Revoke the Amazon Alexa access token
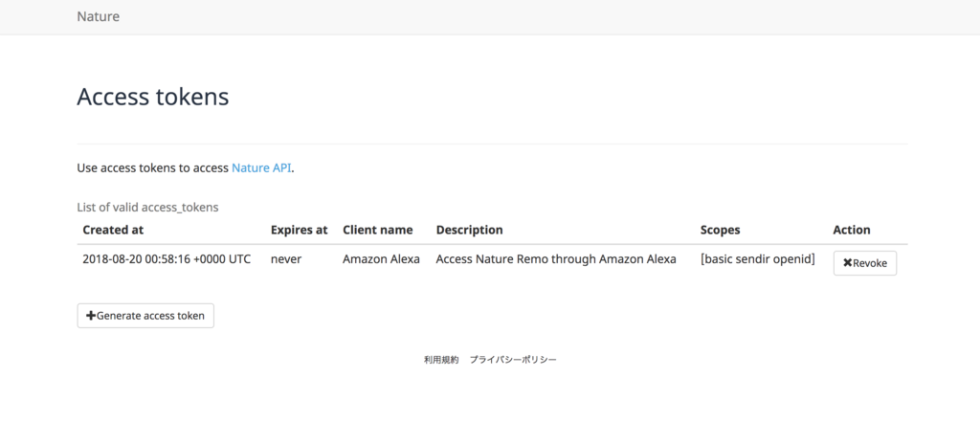980x444 pixels. pyautogui.click(x=864, y=263)
